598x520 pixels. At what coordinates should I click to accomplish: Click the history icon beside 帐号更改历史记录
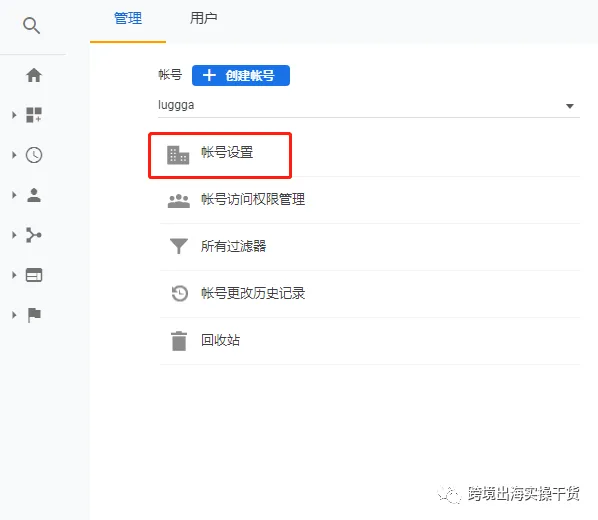[x=179, y=293]
